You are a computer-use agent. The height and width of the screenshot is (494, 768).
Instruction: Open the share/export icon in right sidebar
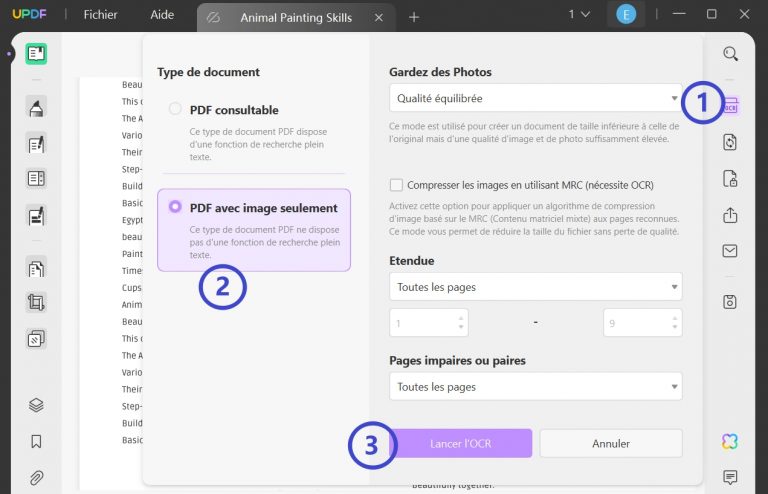(731, 215)
